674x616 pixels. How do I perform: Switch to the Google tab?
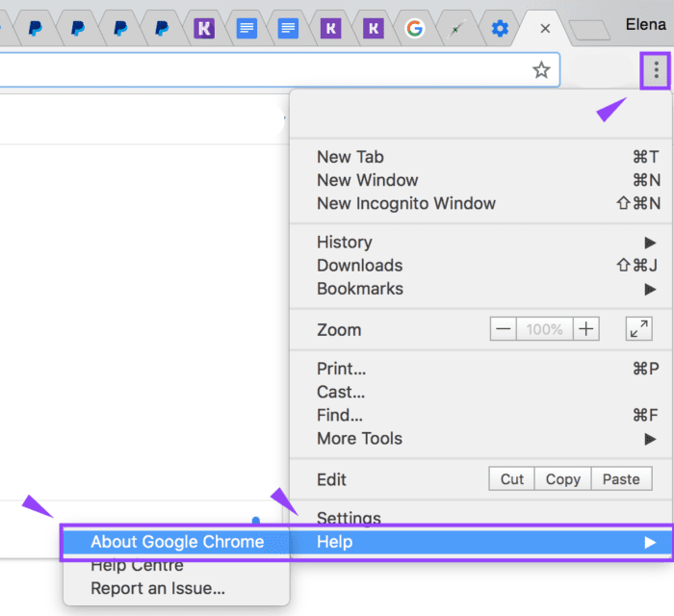[x=415, y=29]
